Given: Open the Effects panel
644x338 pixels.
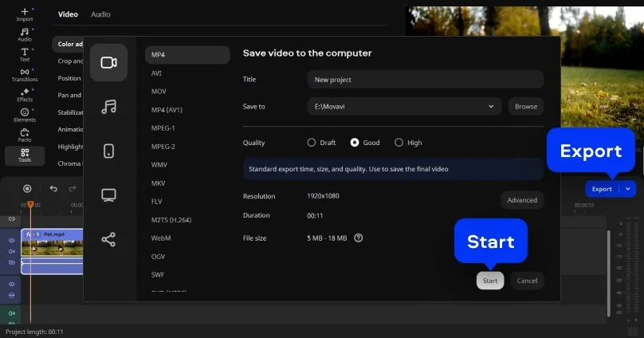Looking at the screenshot, I should [x=25, y=95].
